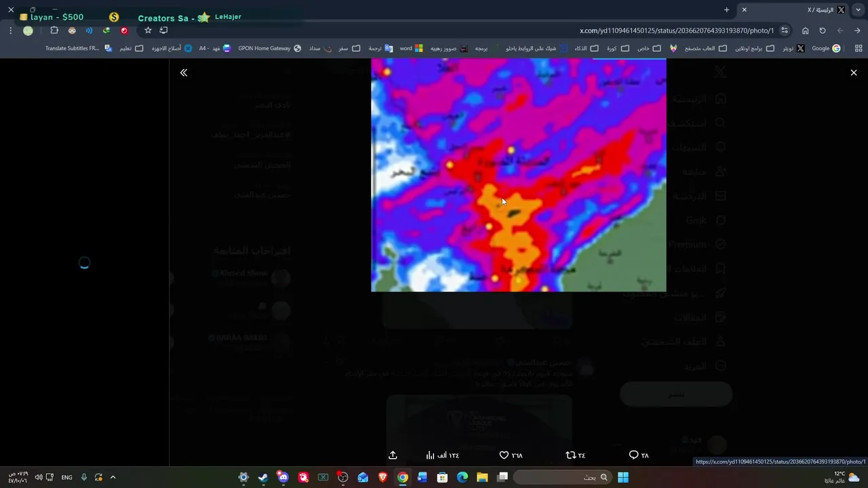868x488 pixels.
Task: Open the ترجمة bookmark
Action: tap(380, 49)
